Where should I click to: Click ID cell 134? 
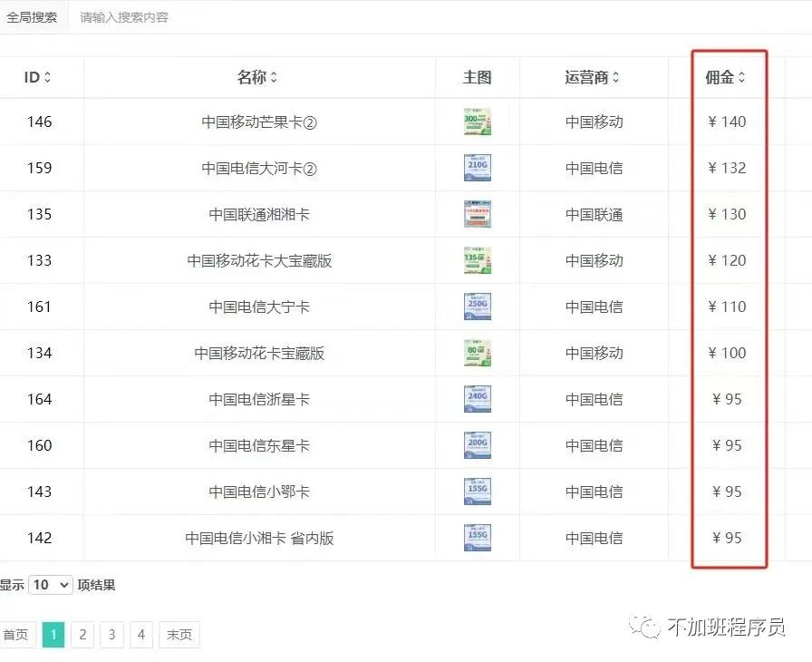pos(39,353)
